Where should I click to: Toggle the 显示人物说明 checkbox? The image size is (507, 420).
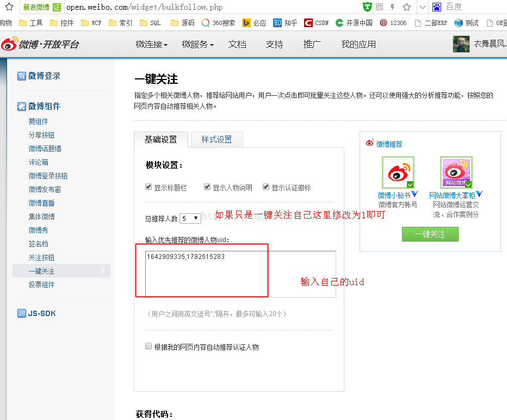coord(207,187)
